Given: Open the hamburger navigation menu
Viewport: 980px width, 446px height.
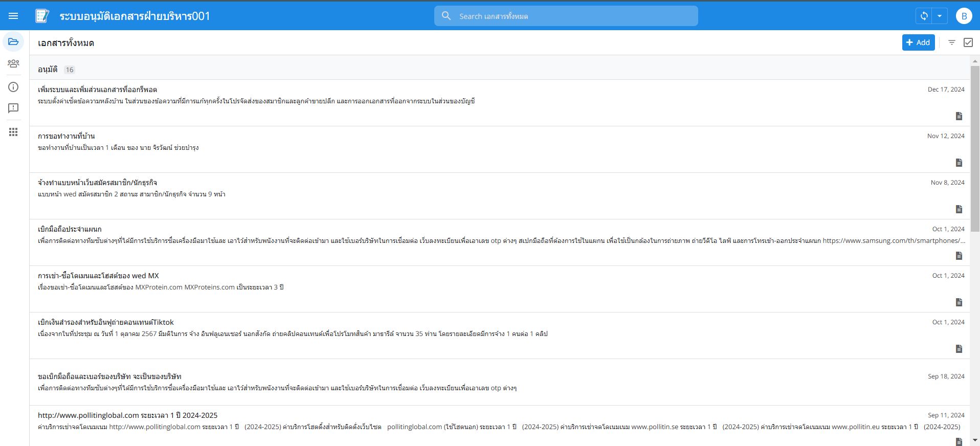Looking at the screenshot, I should point(13,16).
